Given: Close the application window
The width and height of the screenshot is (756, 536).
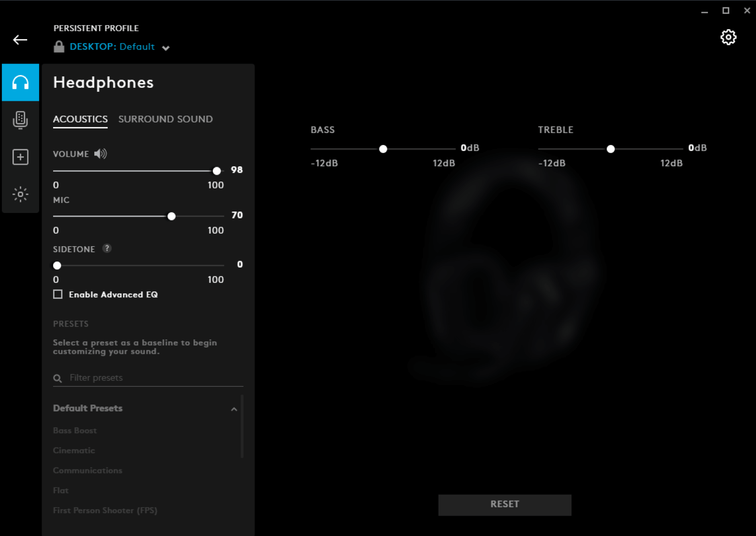Looking at the screenshot, I should pyautogui.click(x=747, y=10).
